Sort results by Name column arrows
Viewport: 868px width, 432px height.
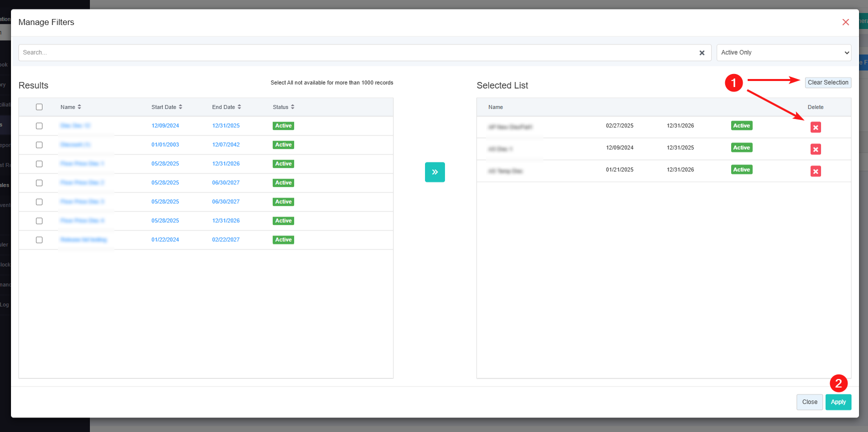pos(79,107)
